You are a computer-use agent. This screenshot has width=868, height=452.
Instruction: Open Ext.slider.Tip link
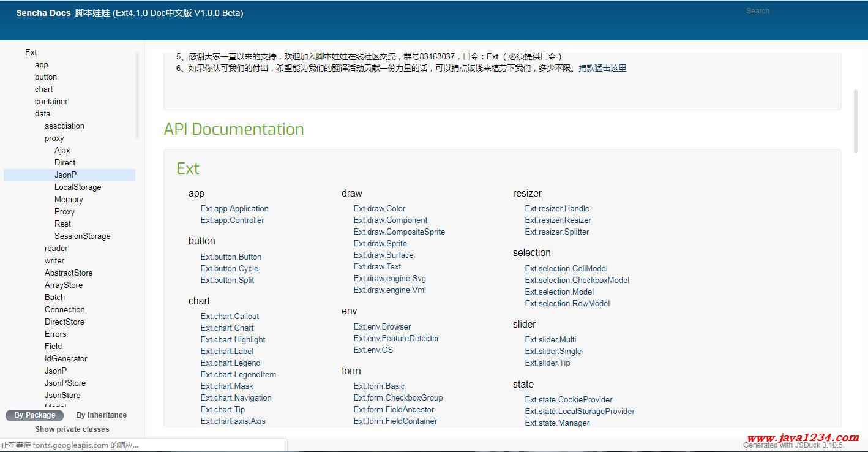click(547, 363)
